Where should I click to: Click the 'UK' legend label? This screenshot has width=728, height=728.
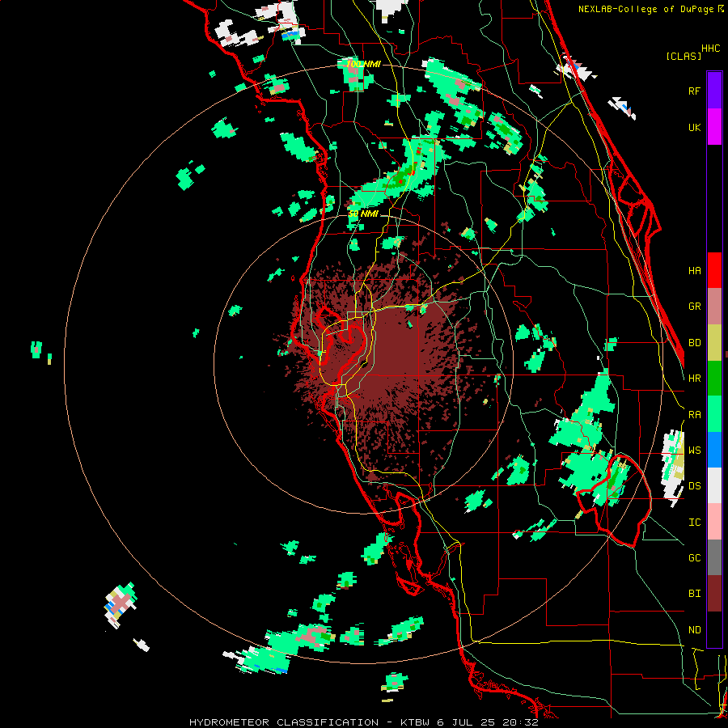click(694, 127)
